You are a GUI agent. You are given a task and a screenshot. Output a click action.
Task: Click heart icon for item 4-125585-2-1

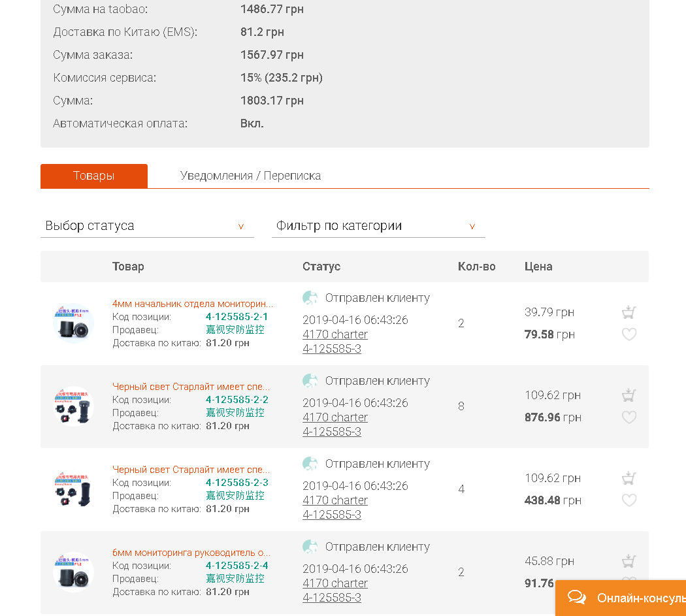[x=629, y=334]
